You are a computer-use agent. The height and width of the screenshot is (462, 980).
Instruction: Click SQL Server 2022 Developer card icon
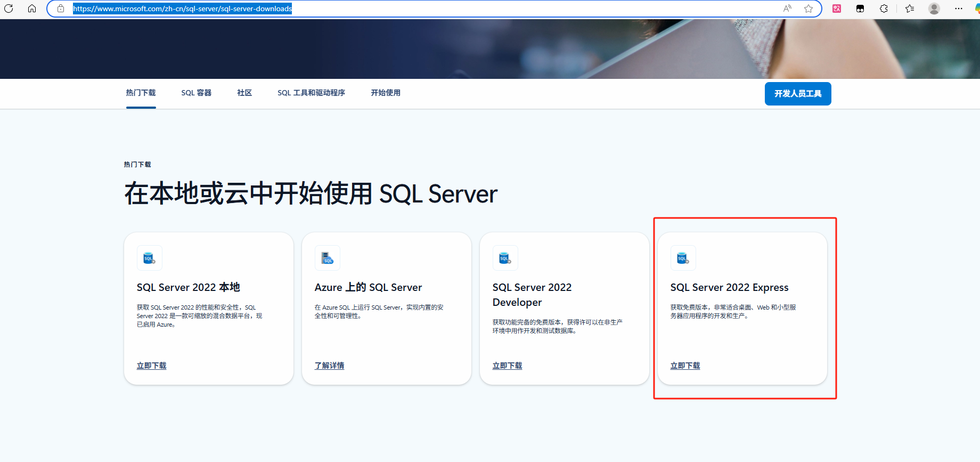[x=505, y=258]
